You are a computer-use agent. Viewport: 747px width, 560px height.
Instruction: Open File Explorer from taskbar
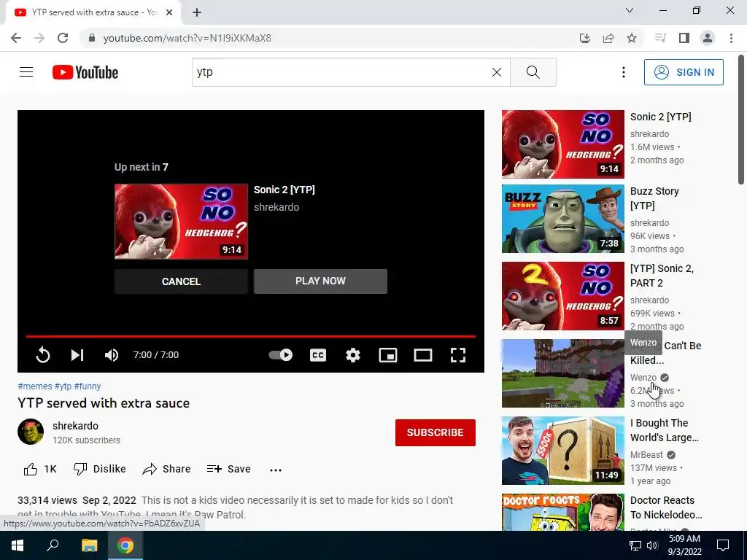[x=89, y=545]
